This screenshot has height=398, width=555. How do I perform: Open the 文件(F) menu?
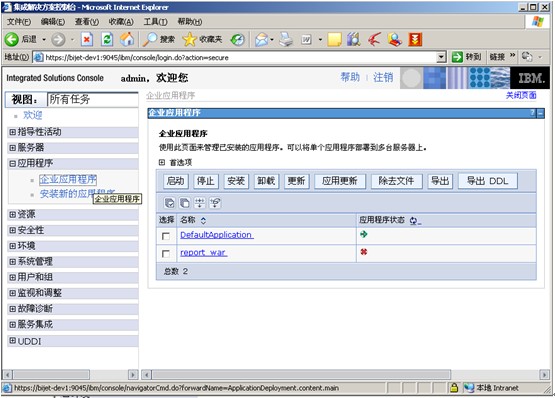pos(19,22)
